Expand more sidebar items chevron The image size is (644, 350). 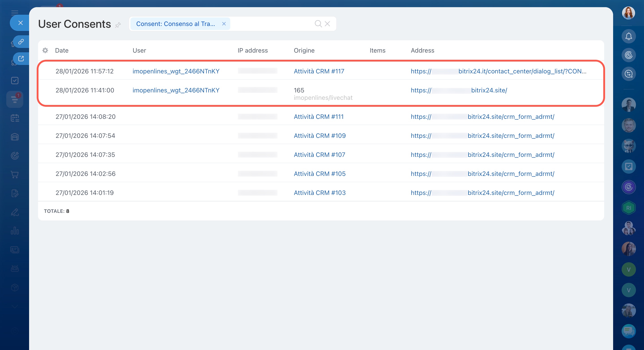coord(15,307)
